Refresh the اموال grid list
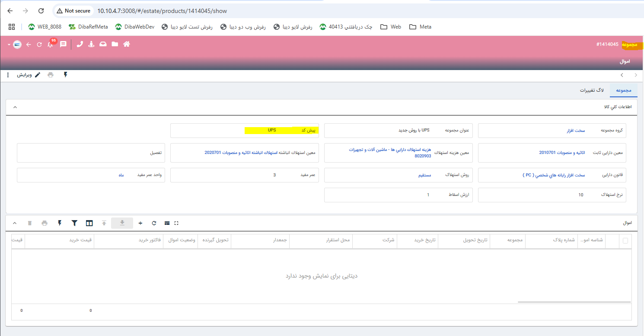 (x=154, y=223)
